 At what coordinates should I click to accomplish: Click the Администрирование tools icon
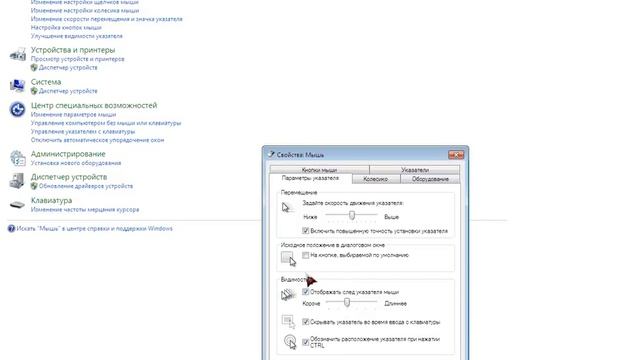click(x=18, y=158)
